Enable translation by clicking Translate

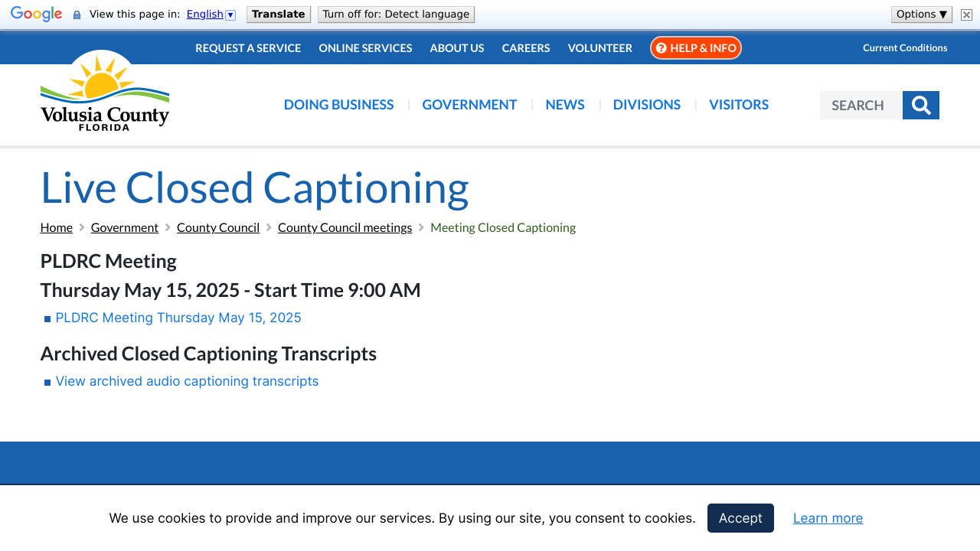(278, 13)
